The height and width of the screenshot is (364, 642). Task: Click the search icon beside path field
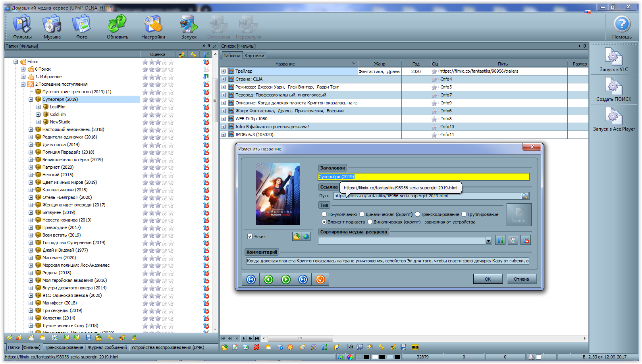[x=525, y=196]
